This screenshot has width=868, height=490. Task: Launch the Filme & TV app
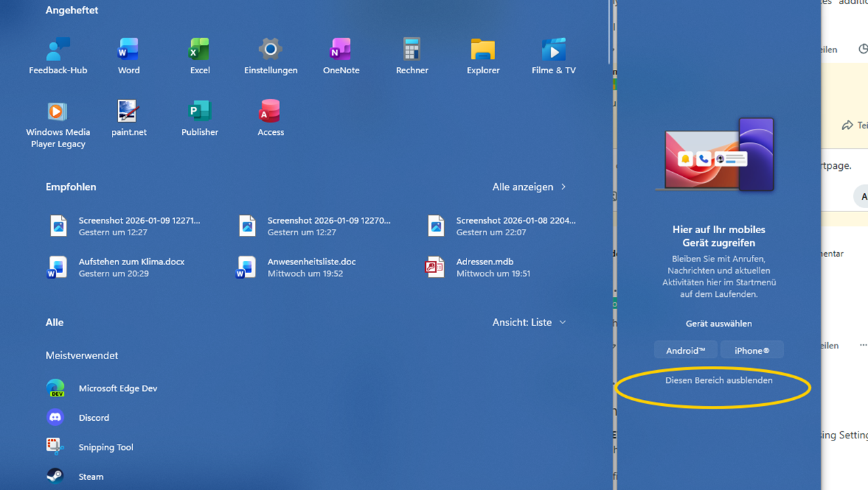pyautogui.click(x=553, y=56)
